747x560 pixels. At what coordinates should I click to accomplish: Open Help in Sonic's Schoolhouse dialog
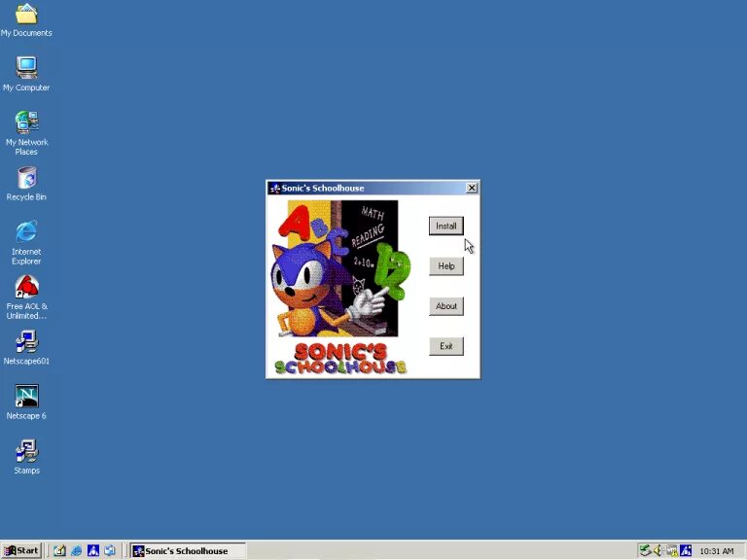[445, 265]
